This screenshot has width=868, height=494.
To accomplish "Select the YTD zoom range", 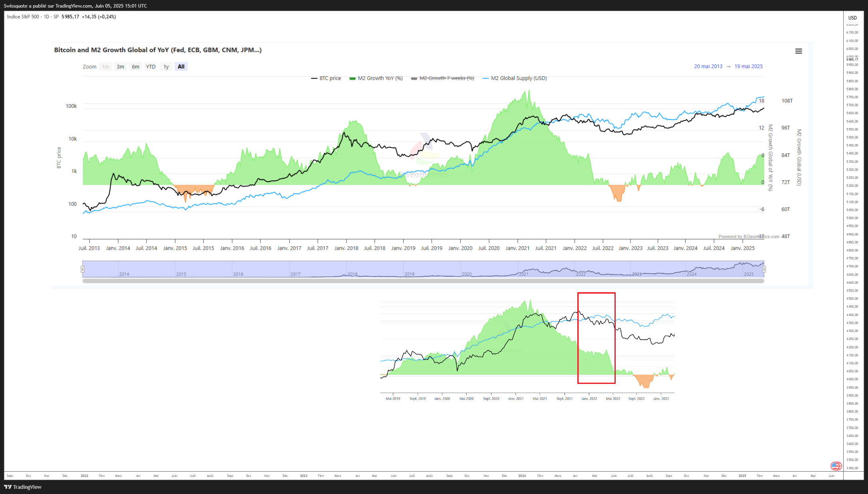I will click(x=151, y=67).
